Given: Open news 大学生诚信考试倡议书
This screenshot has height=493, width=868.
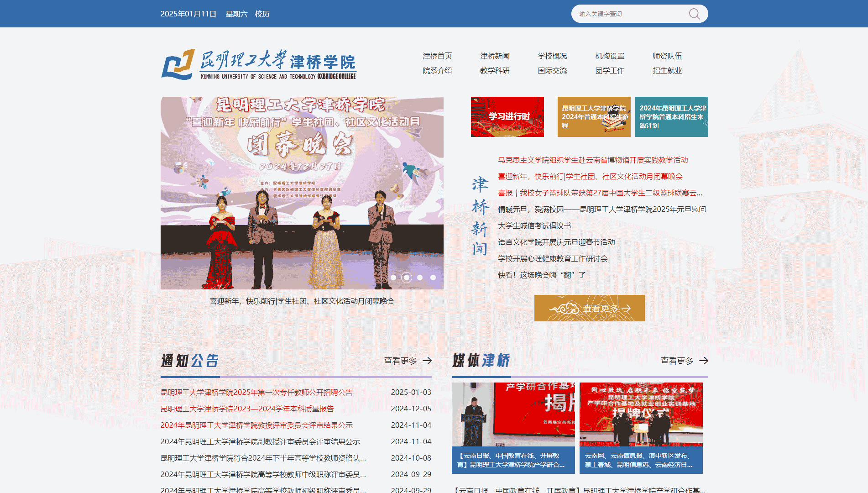Looking at the screenshot, I should point(534,226).
